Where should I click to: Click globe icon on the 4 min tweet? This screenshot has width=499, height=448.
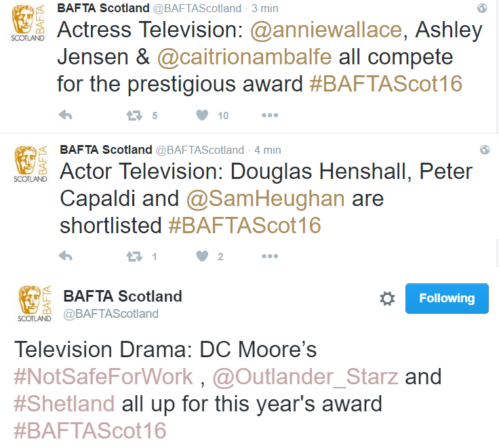pyautogui.click(x=485, y=150)
